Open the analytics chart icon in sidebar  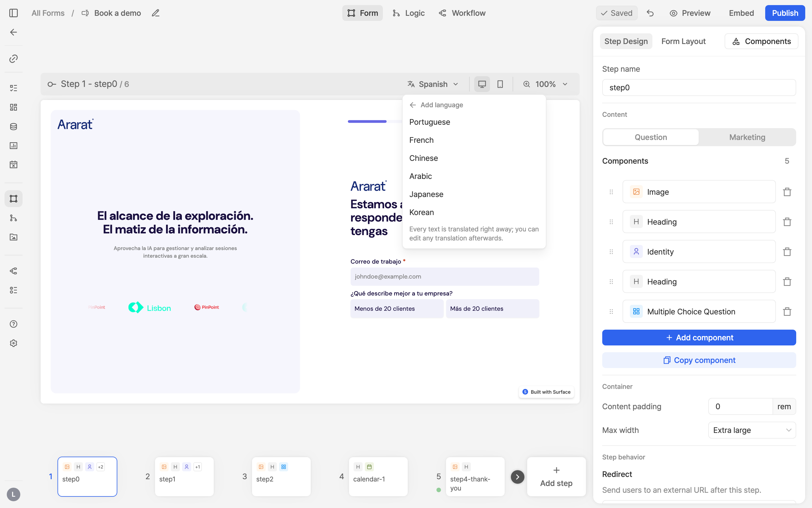pyautogui.click(x=14, y=145)
